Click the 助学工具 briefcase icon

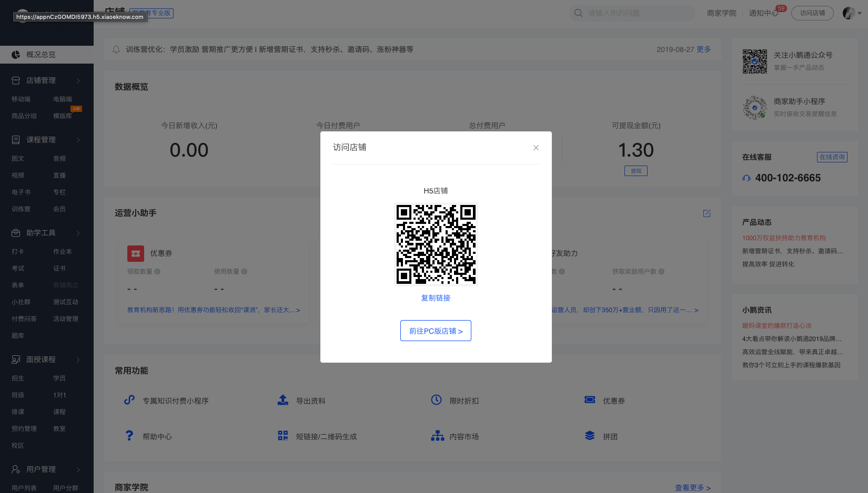16,233
